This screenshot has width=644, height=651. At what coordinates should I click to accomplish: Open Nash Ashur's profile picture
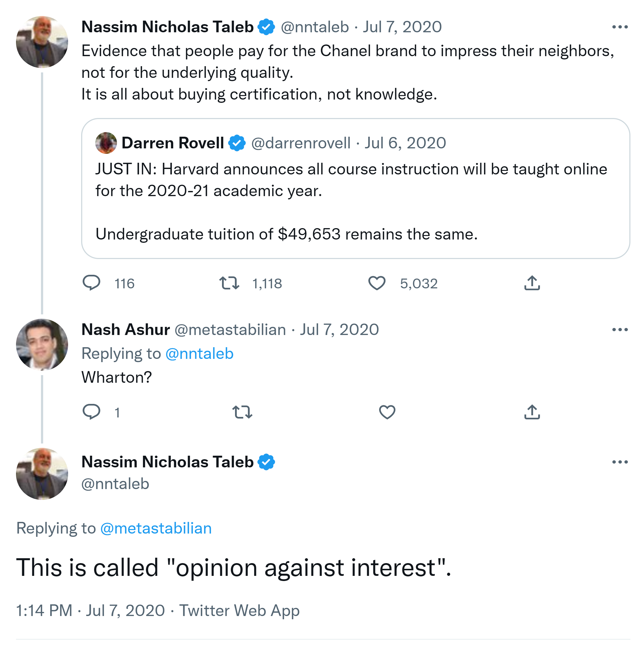pyautogui.click(x=42, y=344)
